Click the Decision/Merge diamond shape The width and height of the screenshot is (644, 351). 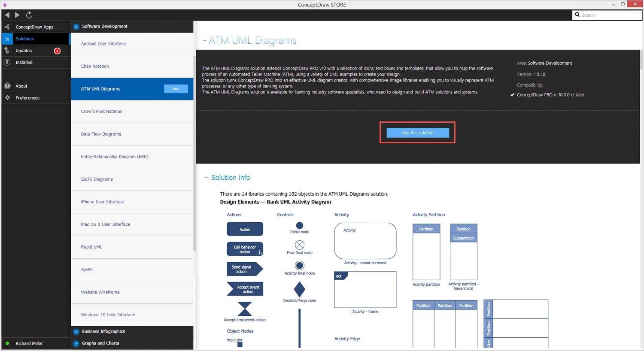(300, 289)
